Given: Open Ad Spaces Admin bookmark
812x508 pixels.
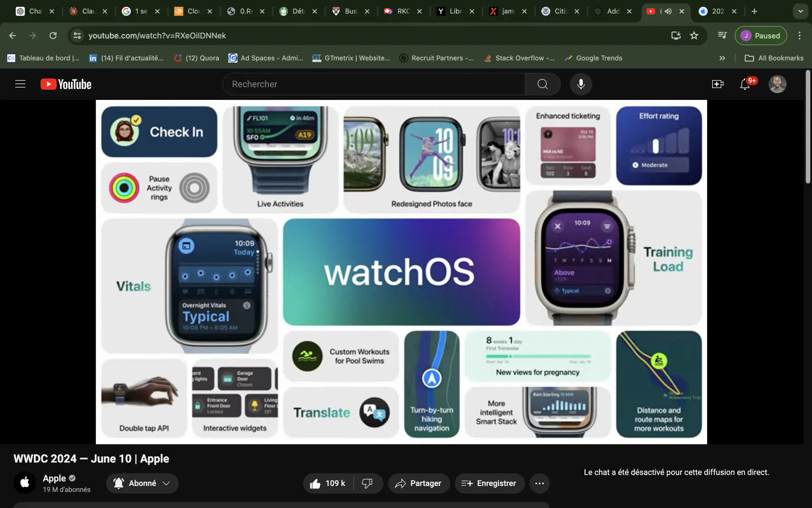Looking at the screenshot, I should [266, 58].
